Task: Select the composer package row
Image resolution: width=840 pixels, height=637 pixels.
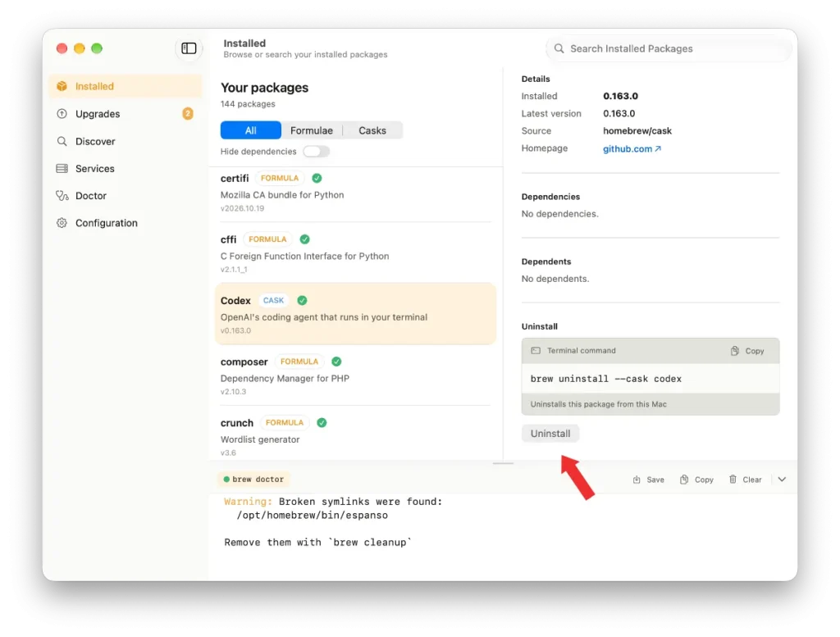Action: pyautogui.click(x=355, y=375)
